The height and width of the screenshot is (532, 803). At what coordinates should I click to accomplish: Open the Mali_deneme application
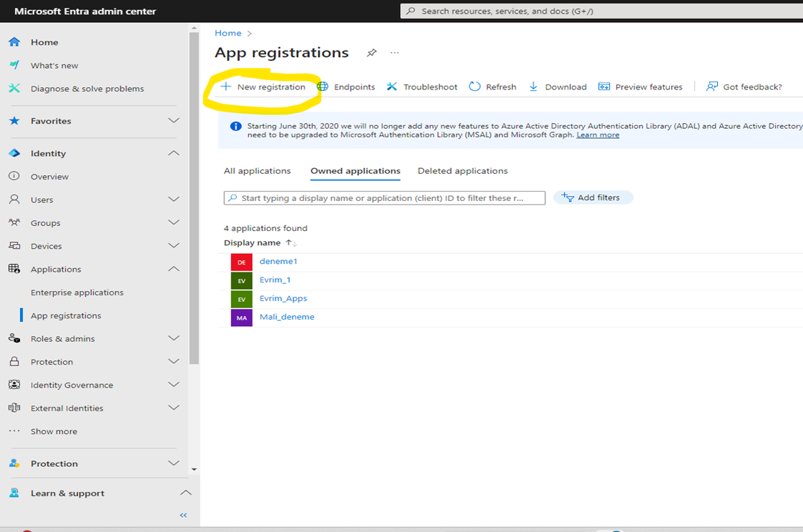(287, 317)
